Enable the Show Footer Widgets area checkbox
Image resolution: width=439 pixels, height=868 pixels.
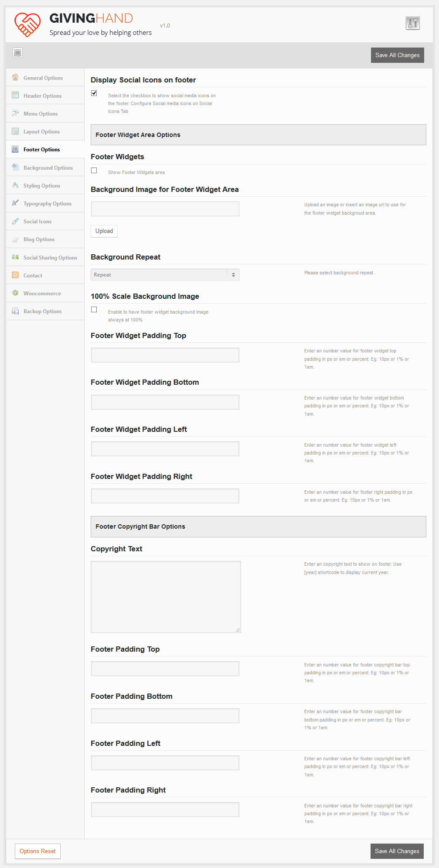(x=94, y=171)
